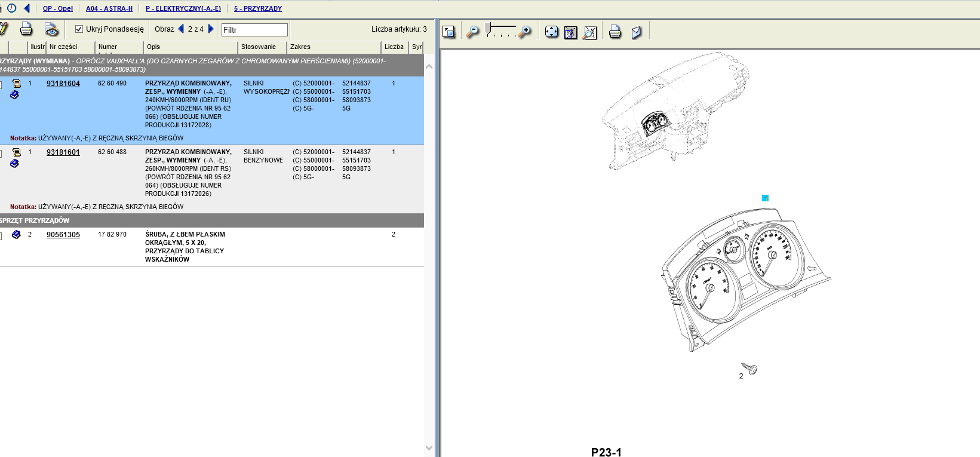The image size is (980, 457).
Task: Click the print icon in the illustration toolbar
Action: coord(615,32)
